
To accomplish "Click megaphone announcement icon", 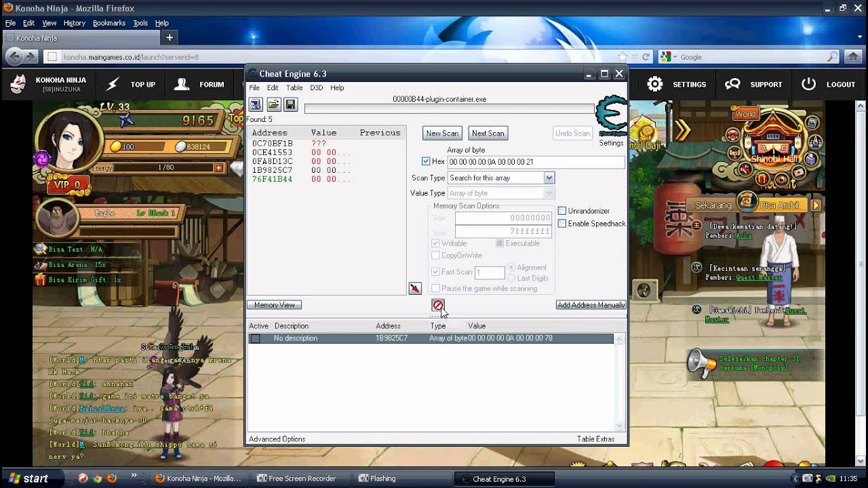I will coord(701,363).
